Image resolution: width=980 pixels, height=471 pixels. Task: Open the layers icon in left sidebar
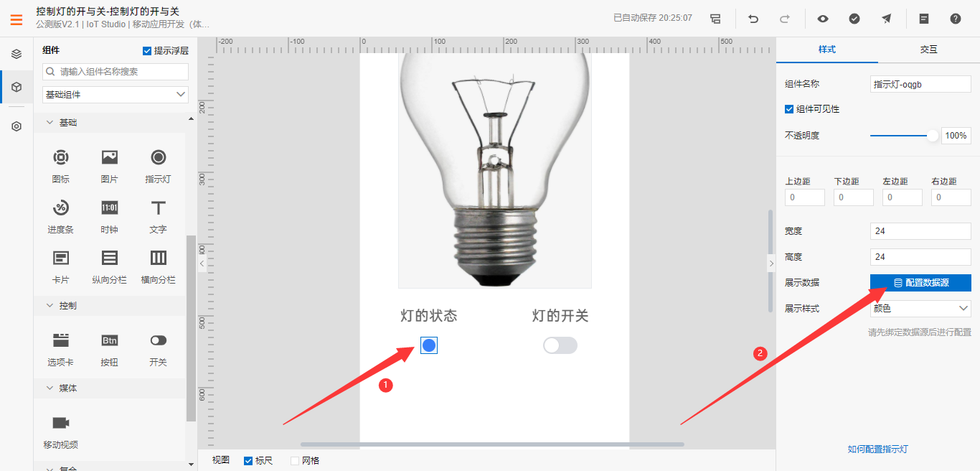(x=17, y=54)
